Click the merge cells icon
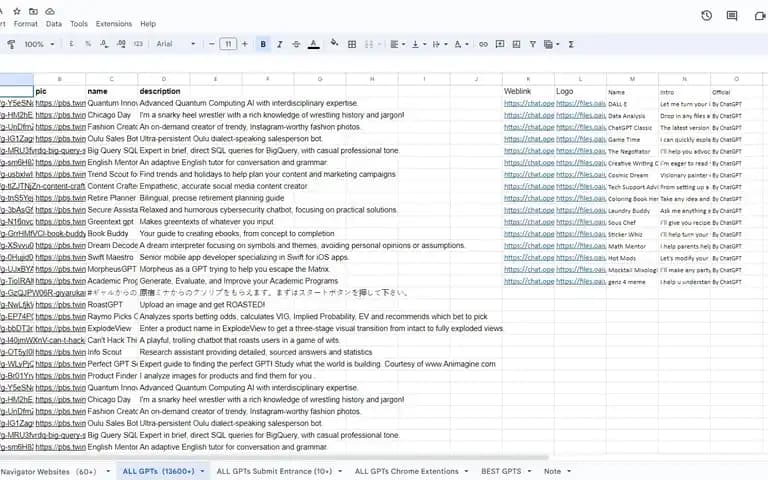 tap(369, 44)
